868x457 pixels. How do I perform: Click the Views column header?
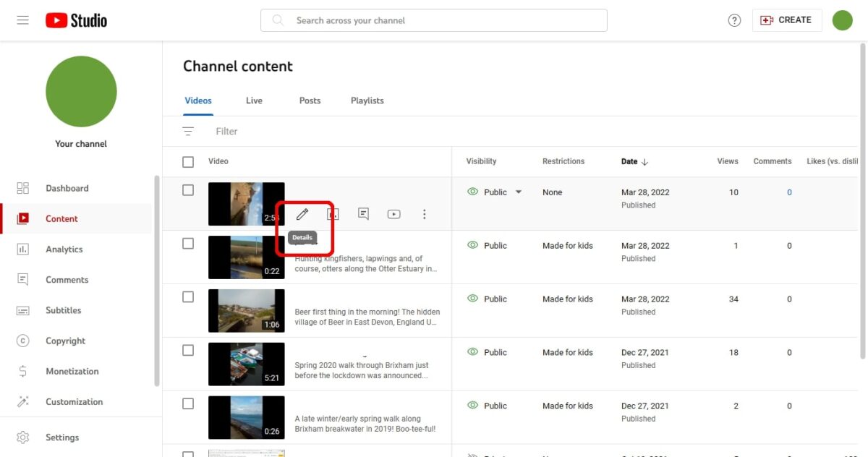(728, 161)
